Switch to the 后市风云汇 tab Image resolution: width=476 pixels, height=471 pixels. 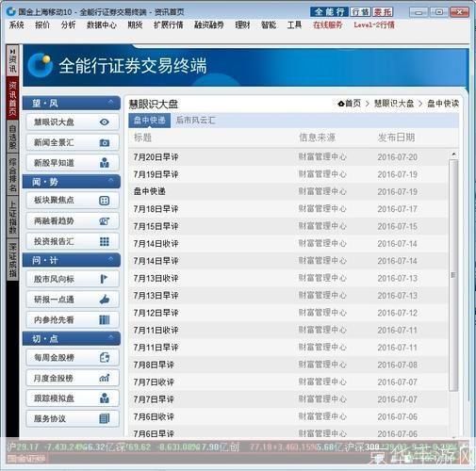tap(195, 121)
